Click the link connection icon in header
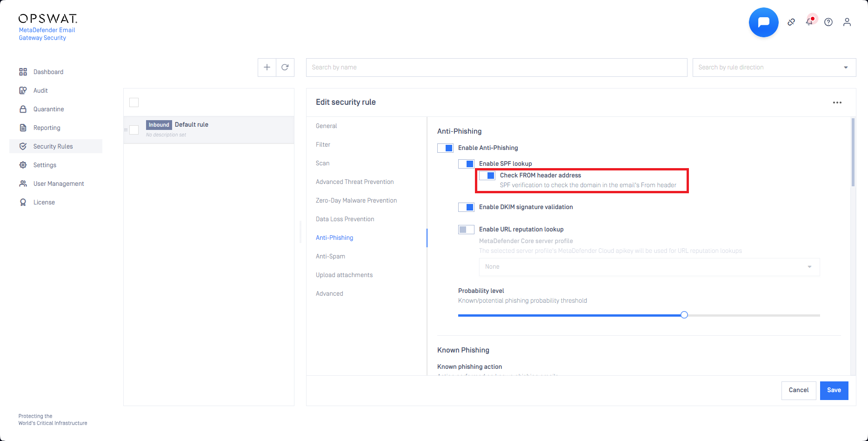868x441 pixels. (791, 22)
